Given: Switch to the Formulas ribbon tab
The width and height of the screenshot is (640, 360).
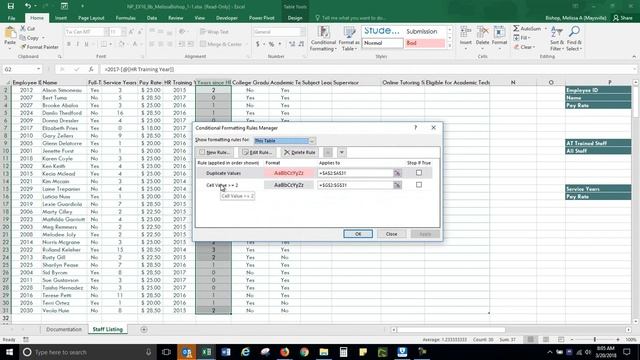Looking at the screenshot, I should pyautogui.click(x=125, y=18).
